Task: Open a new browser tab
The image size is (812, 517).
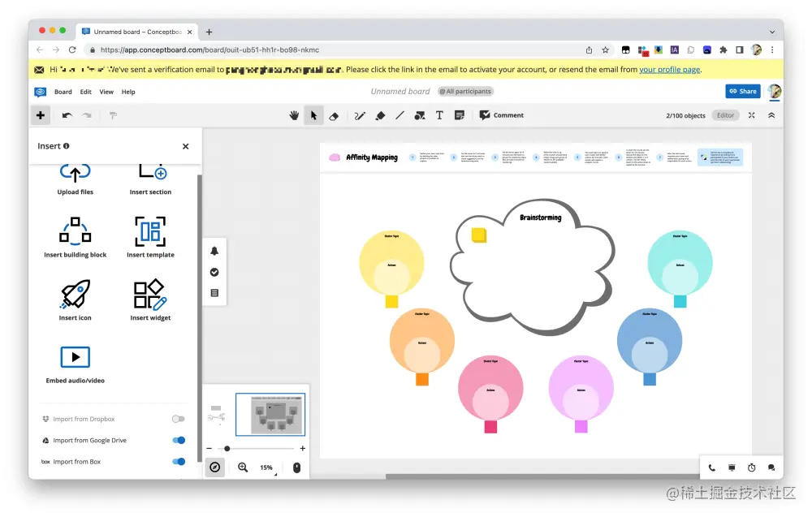Action: click(209, 32)
